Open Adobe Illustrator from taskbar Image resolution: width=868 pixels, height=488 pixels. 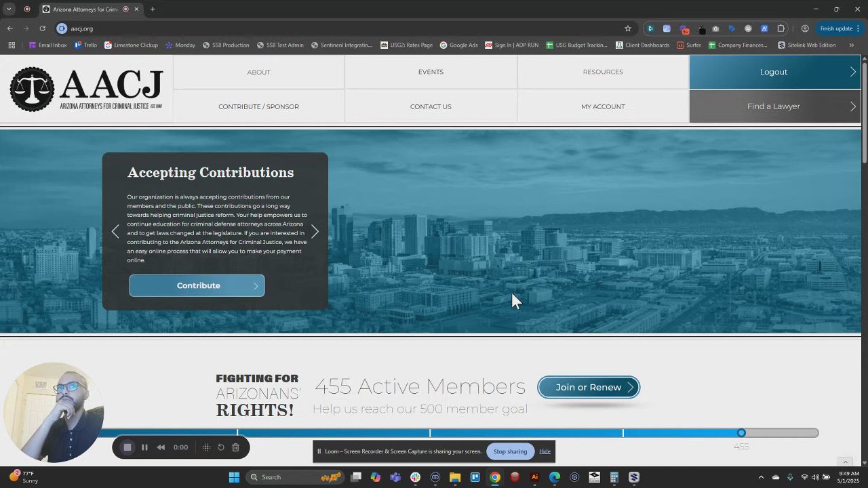tap(534, 477)
